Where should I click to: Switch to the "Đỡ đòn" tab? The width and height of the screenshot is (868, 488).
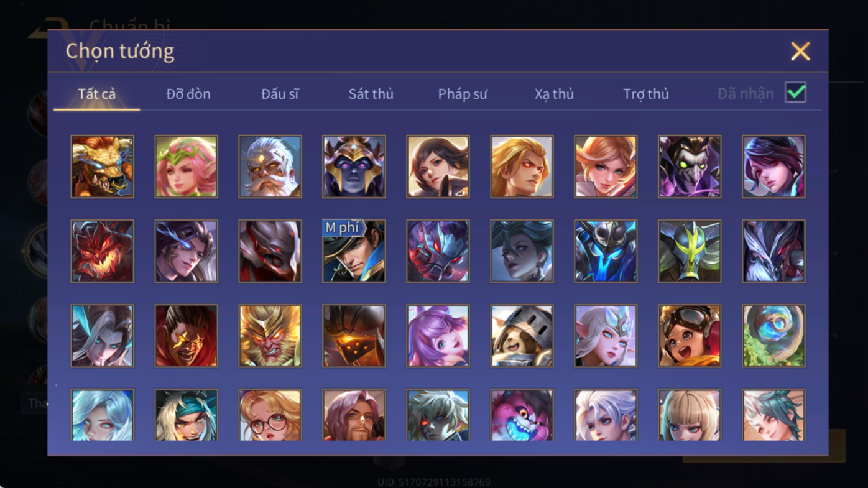pyautogui.click(x=188, y=94)
